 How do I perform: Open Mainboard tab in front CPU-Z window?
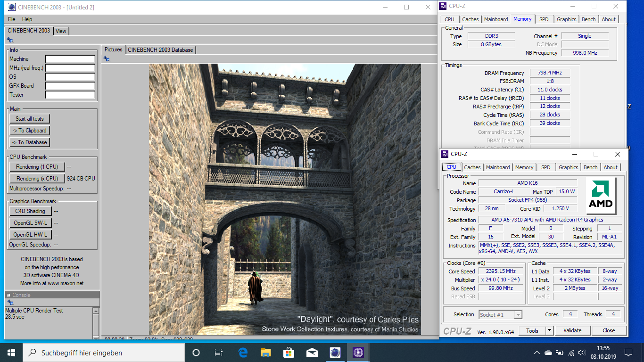[498, 167]
